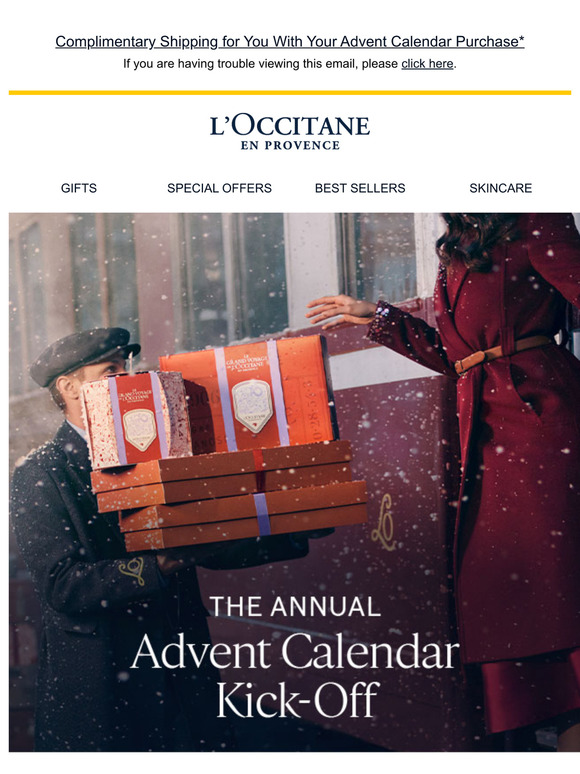This screenshot has width=580, height=774.
Task: Click 'THE ANNUAL' banner text
Action: point(295,607)
